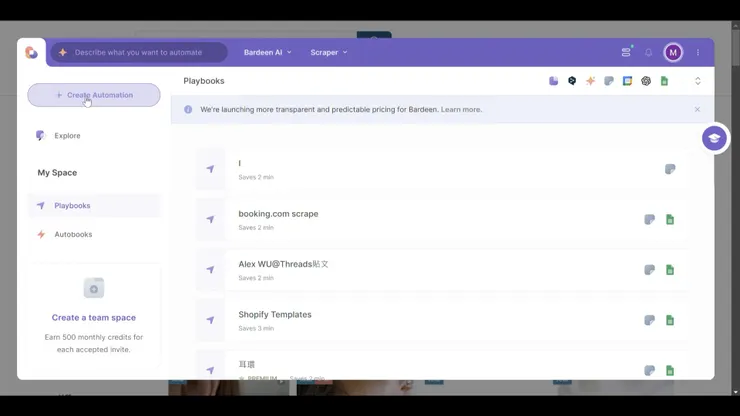Run Shopify Templates via its arrow icon
Image resolution: width=740 pixels, height=416 pixels.
click(210, 320)
